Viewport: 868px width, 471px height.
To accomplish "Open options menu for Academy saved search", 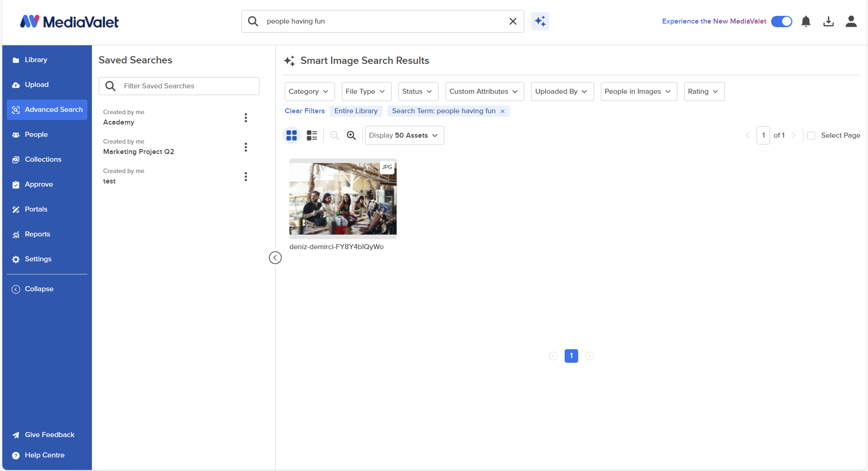I will pos(246,118).
